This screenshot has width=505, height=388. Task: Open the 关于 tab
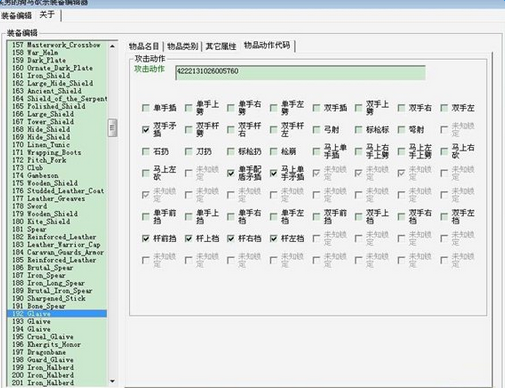pyautogui.click(x=47, y=15)
